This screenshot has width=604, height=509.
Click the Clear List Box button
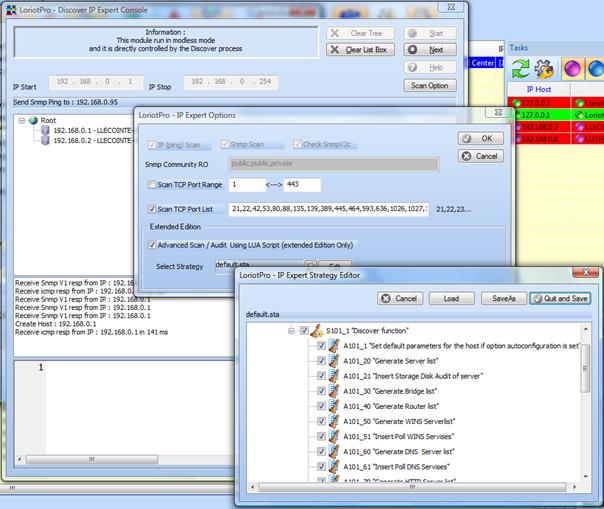(x=361, y=50)
